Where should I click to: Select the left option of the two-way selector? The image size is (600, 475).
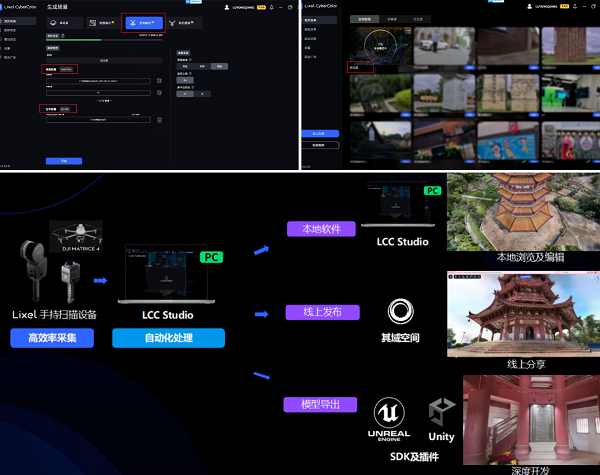185,94
